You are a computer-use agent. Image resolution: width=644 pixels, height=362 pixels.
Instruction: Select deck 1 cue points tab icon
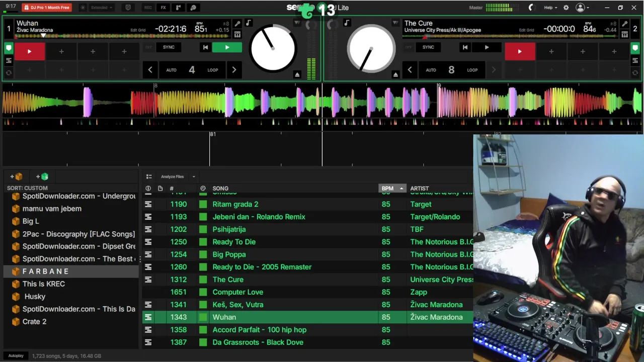(9, 48)
